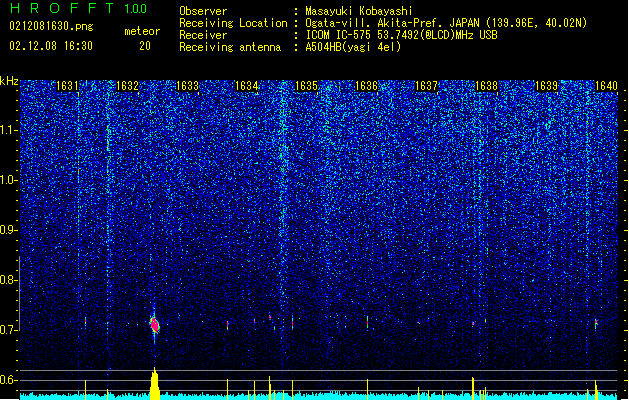The image size is (629, 400).
Task: Click the 0.7 kHz axis label
Action: (x=9, y=330)
